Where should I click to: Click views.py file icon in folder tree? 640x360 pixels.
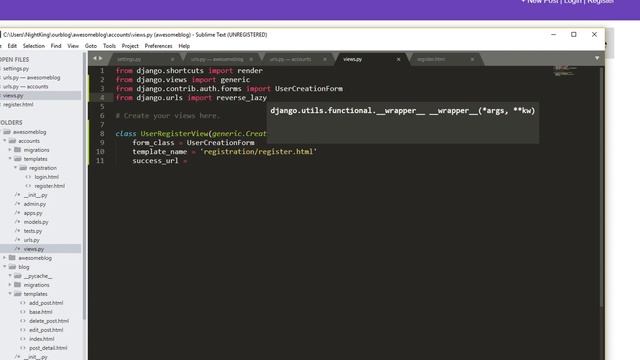[18, 249]
